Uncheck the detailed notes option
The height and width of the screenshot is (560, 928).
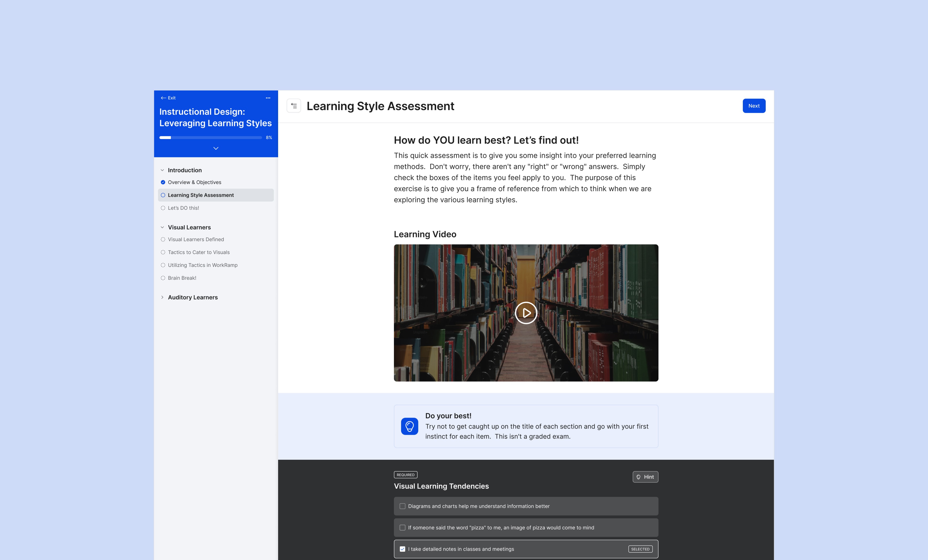(402, 549)
